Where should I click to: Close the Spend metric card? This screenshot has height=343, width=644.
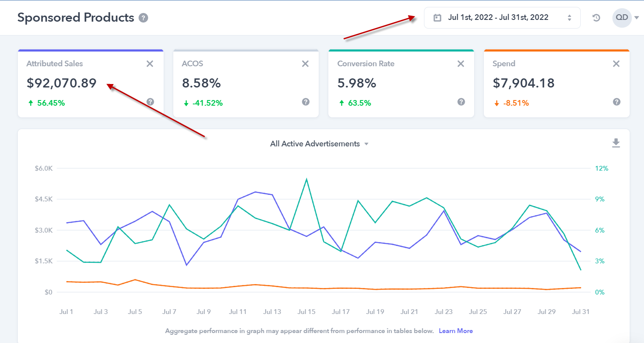616,64
